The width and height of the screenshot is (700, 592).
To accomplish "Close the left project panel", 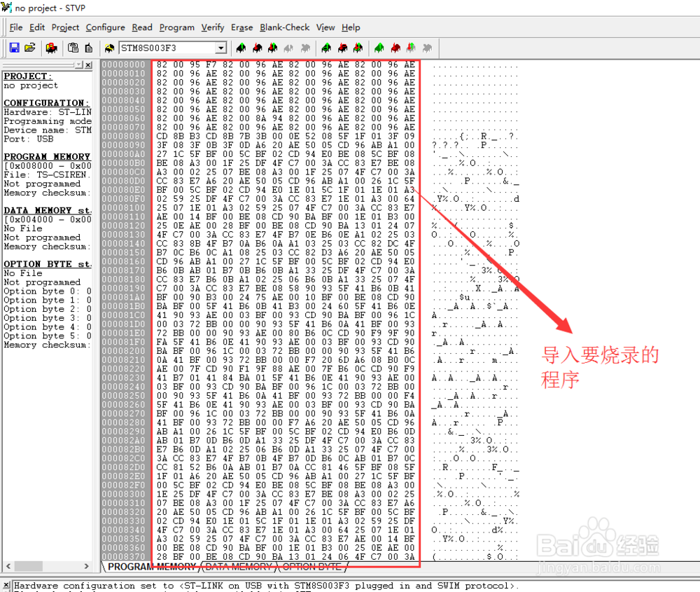I will 87,64.
